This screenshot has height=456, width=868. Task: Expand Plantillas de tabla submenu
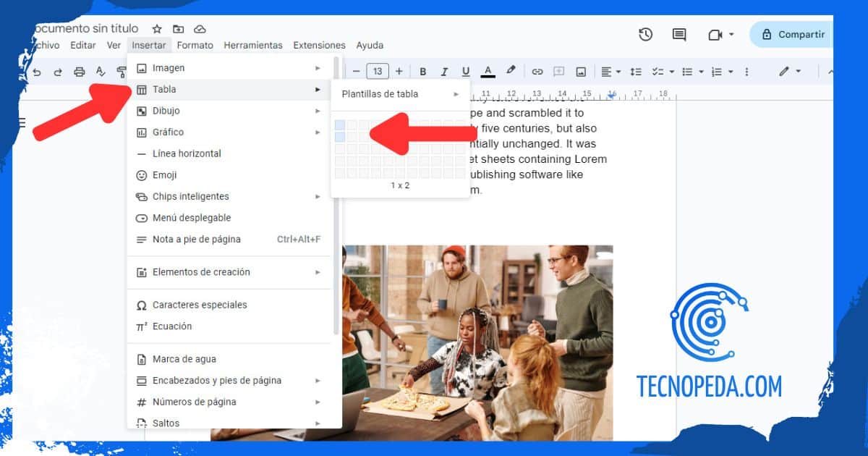click(x=400, y=94)
